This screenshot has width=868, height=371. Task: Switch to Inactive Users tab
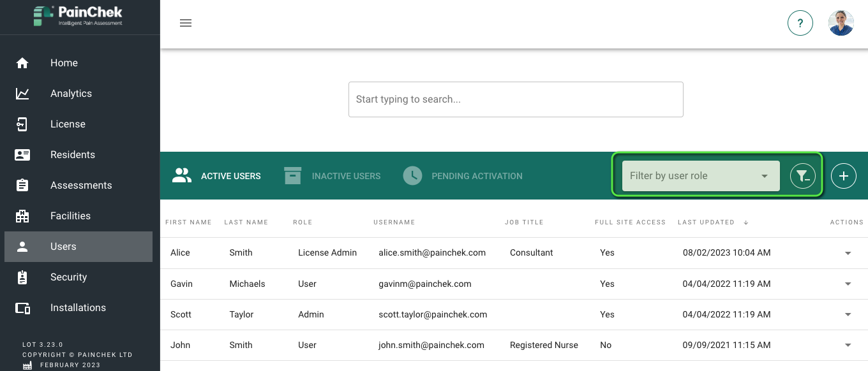click(332, 176)
